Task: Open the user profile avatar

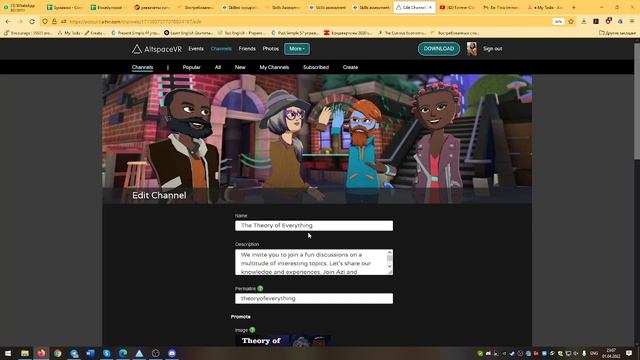Action: pos(472,49)
